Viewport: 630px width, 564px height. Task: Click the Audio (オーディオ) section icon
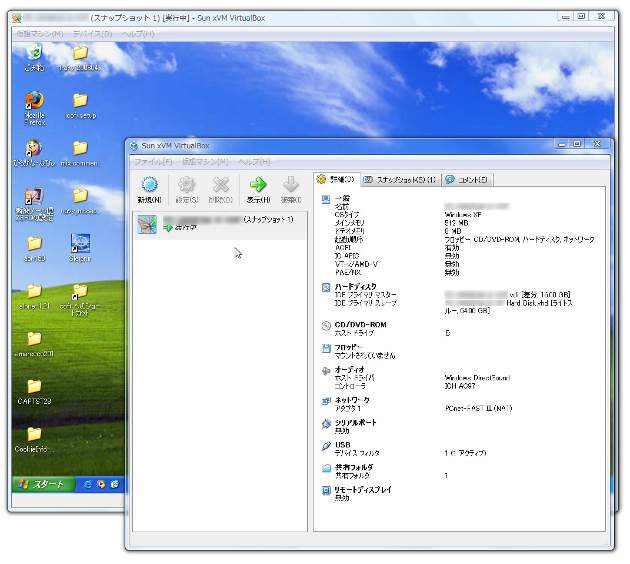[326, 370]
